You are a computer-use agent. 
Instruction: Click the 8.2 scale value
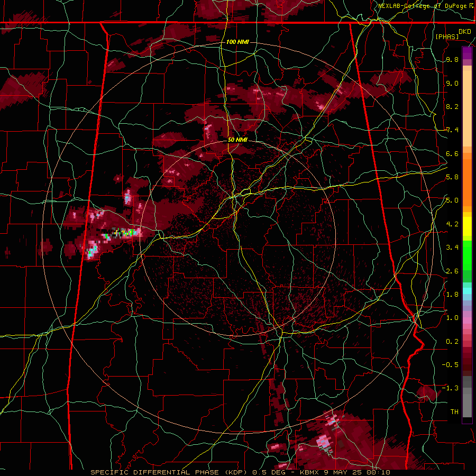click(x=452, y=106)
